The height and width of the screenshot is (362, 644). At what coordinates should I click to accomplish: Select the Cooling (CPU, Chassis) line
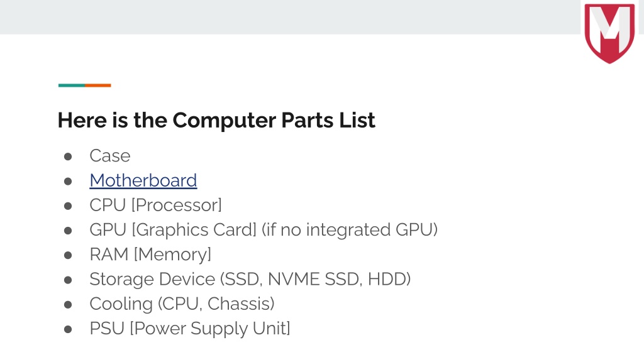point(182,304)
